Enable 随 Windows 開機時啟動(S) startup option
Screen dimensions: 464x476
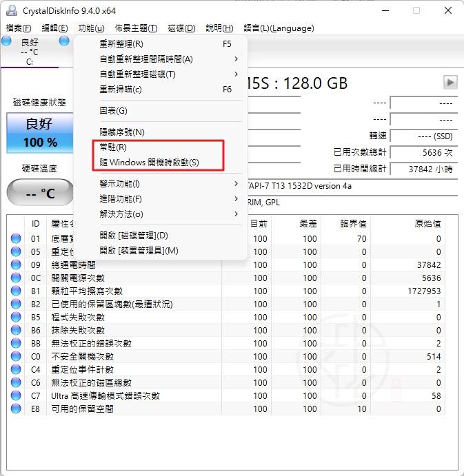[149, 163]
